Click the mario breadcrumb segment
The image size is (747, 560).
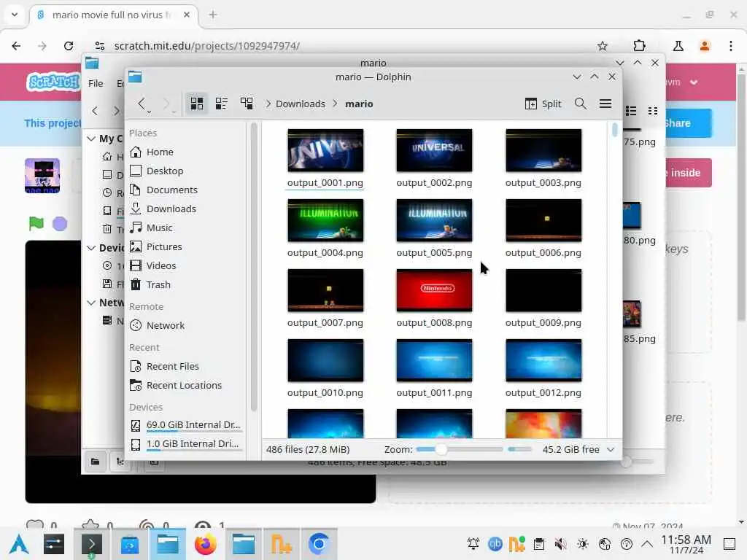pos(359,104)
